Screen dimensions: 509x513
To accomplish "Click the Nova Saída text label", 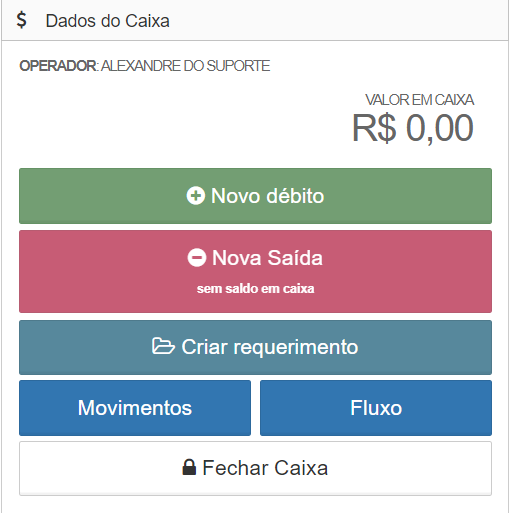I will click(x=267, y=258).
